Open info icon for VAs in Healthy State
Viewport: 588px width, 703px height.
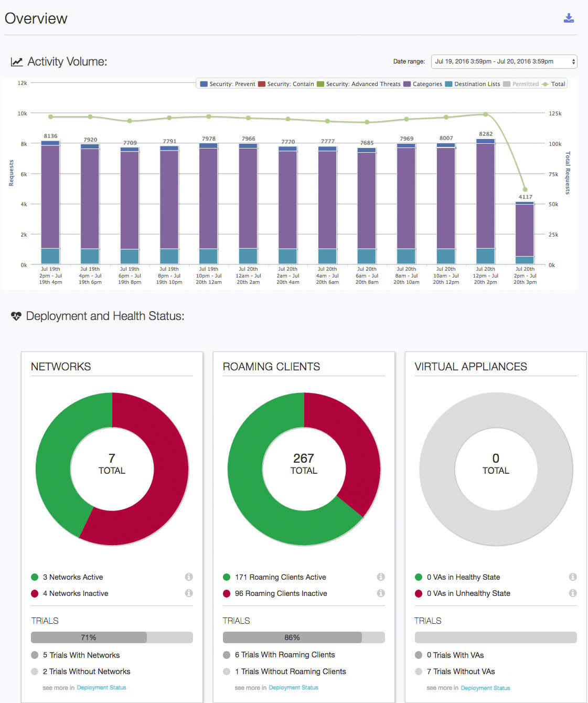tap(573, 577)
